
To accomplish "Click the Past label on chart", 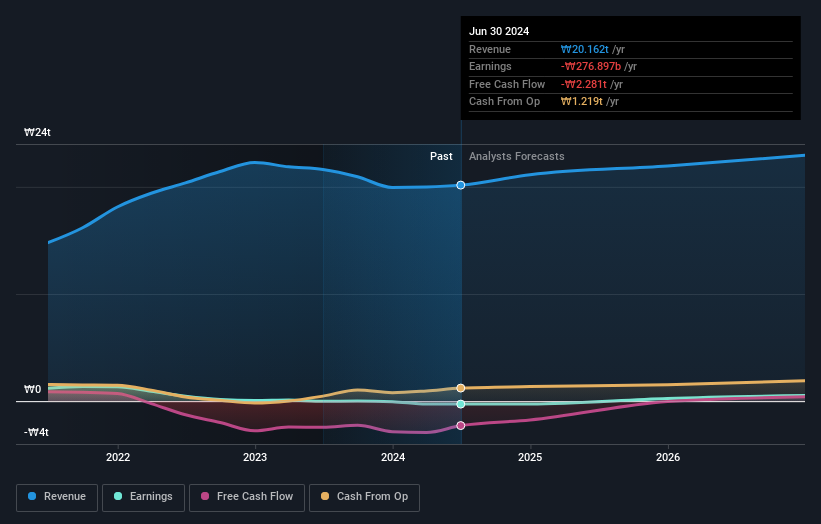I will (441, 156).
